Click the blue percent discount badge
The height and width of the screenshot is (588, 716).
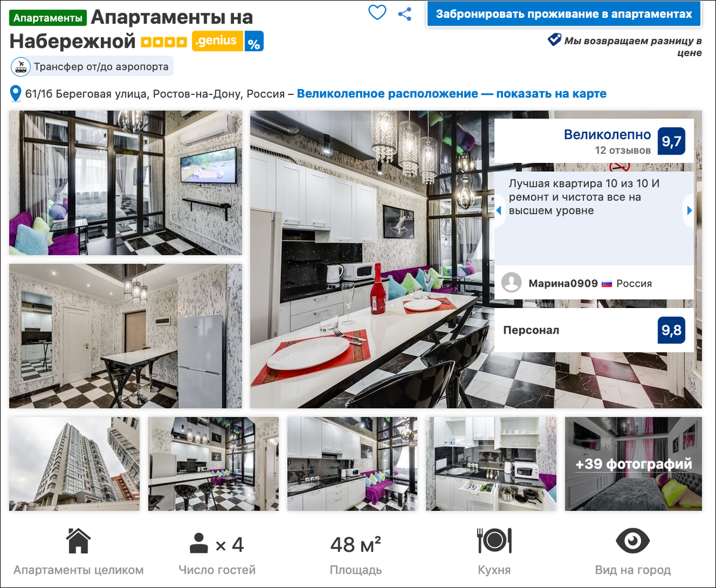click(x=254, y=41)
